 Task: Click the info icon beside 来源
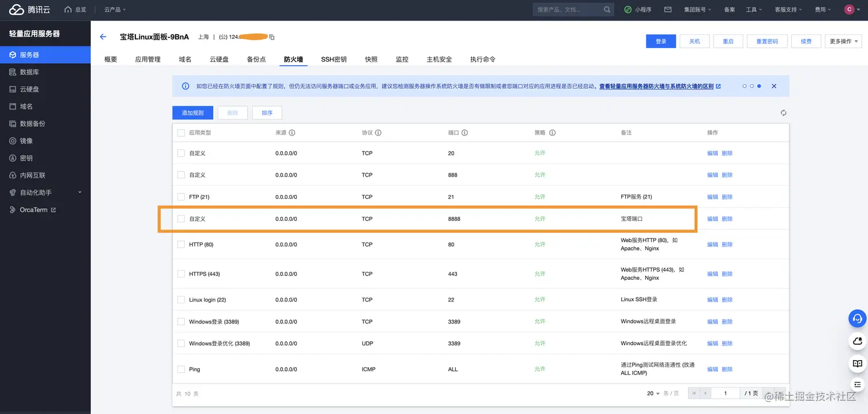(292, 132)
